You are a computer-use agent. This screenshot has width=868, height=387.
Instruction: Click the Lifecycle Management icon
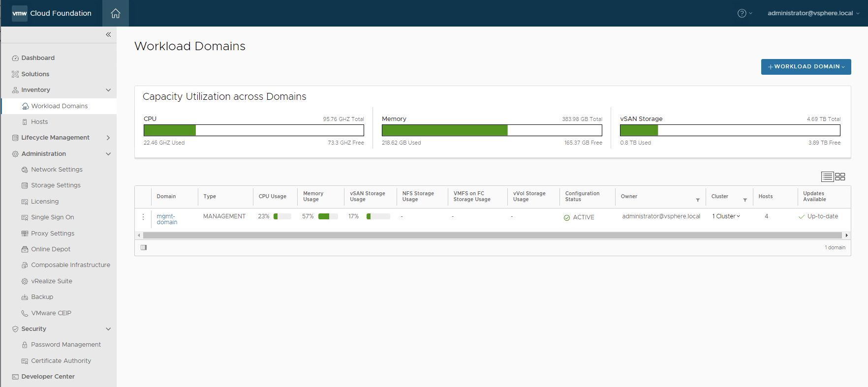(15, 138)
